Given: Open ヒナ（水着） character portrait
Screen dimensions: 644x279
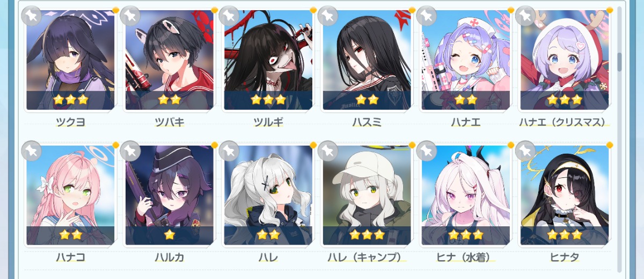Looking at the screenshot, I should coord(465,195).
